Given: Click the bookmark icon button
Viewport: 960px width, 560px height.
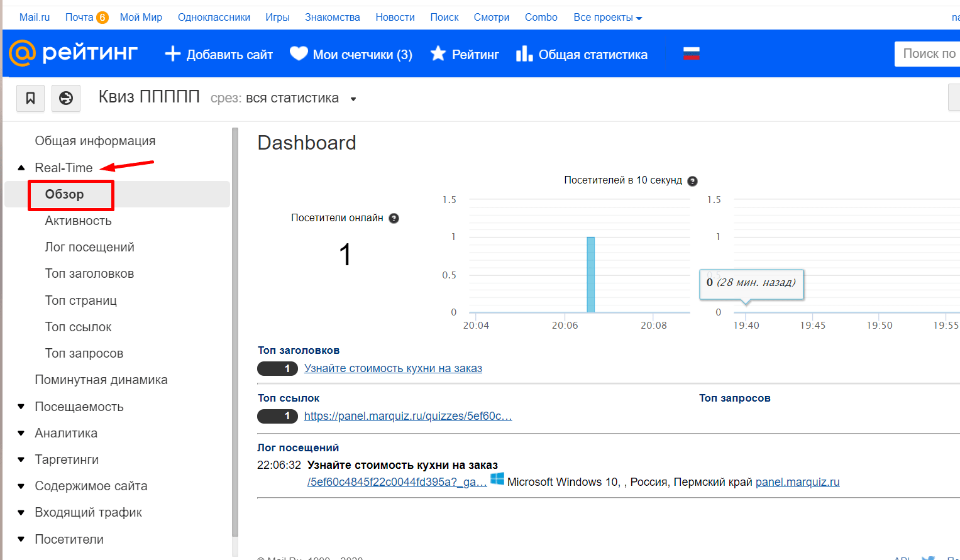Looking at the screenshot, I should 30,98.
